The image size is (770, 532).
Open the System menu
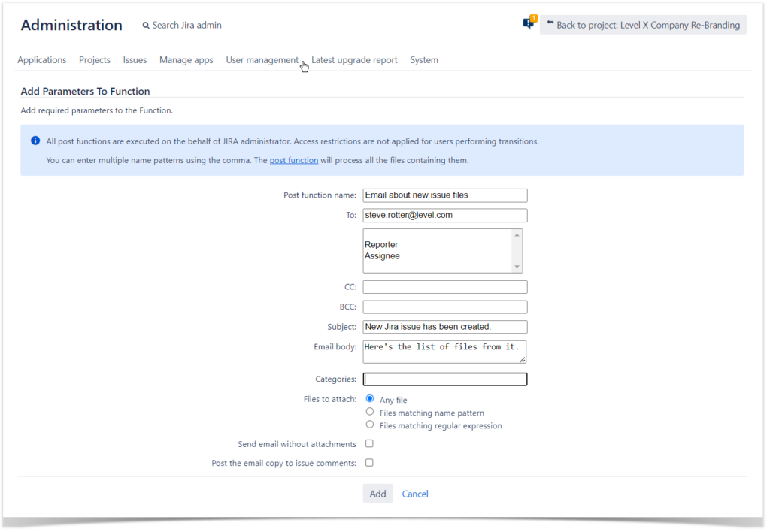tap(423, 59)
